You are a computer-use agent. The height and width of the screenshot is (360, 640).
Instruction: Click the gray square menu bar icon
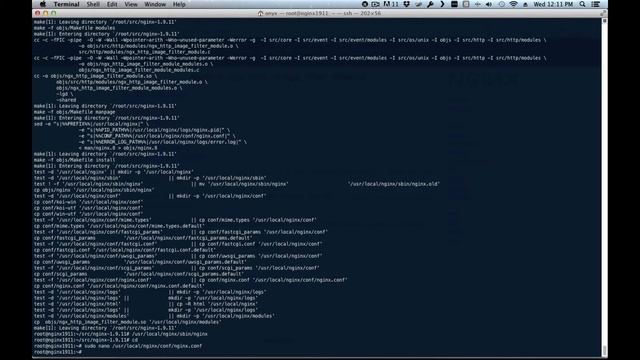pos(466,4)
